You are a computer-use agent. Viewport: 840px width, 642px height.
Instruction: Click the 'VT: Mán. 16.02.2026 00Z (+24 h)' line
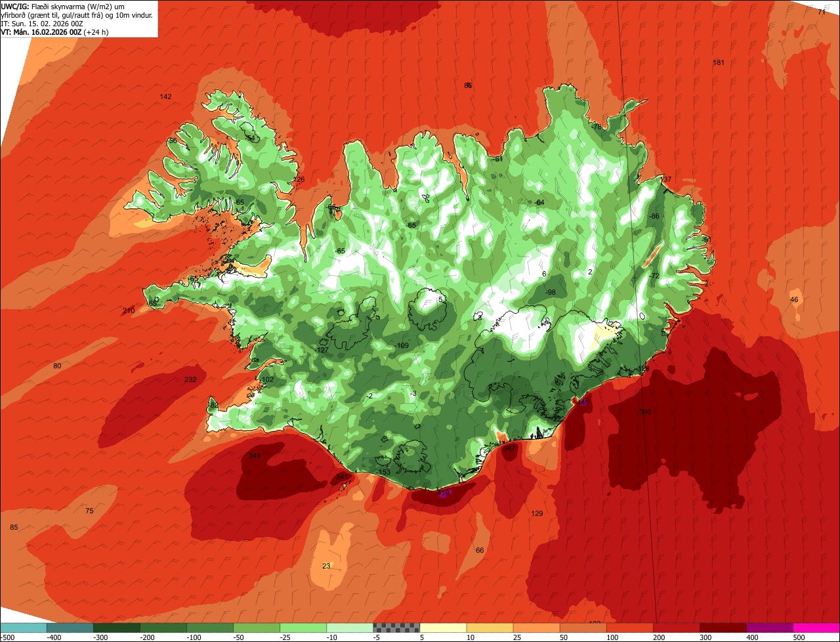tap(54, 32)
